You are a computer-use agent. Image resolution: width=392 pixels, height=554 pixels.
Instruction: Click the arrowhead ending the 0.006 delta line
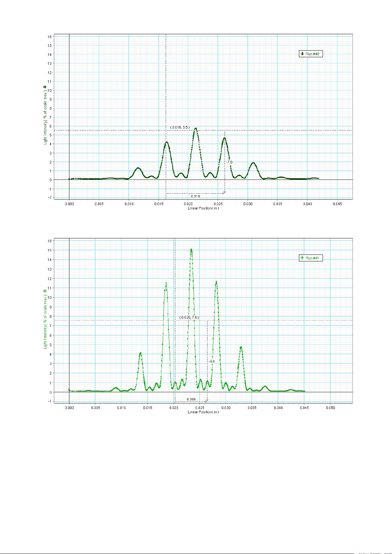[207, 401]
